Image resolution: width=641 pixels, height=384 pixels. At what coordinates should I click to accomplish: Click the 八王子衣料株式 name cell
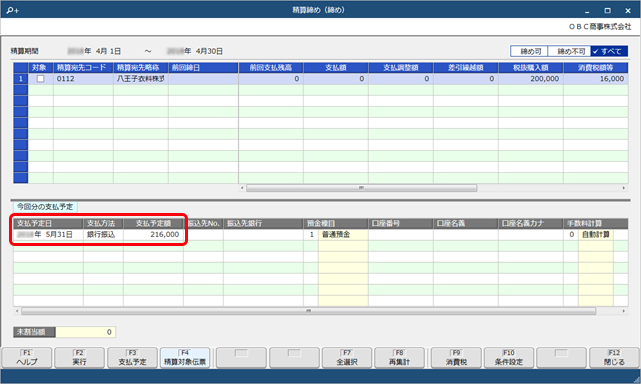click(x=141, y=79)
